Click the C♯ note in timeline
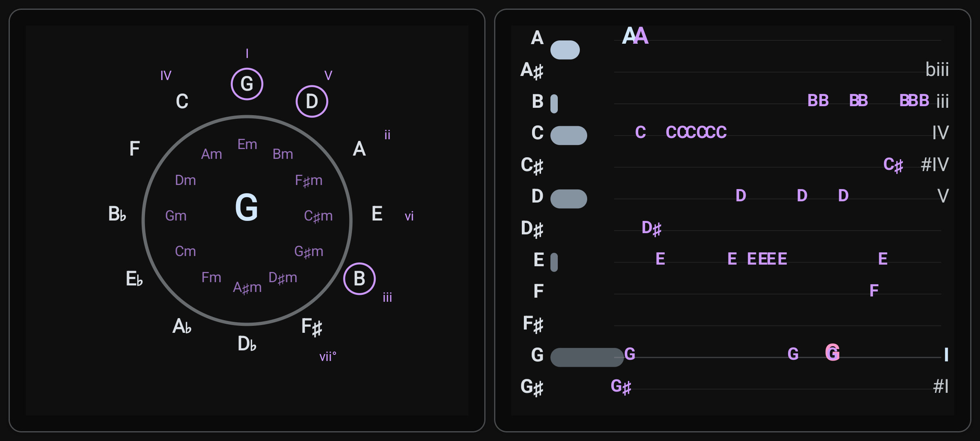This screenshot has width=980, height=441. [x=893, y=165]
